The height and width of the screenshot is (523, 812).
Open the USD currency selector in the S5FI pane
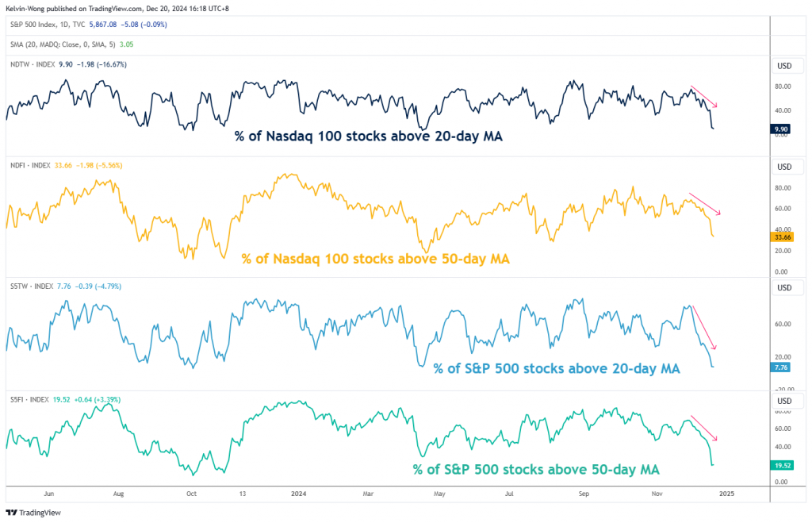coord(784,402)
